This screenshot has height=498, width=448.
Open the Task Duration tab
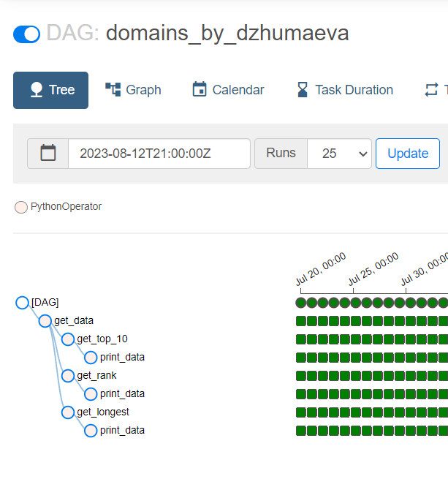pos(345,90)
